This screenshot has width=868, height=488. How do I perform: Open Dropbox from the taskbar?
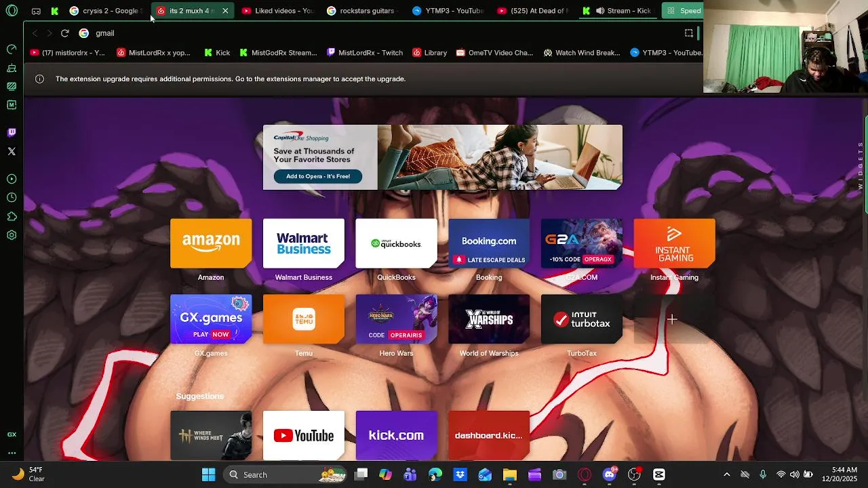point(460,474)
